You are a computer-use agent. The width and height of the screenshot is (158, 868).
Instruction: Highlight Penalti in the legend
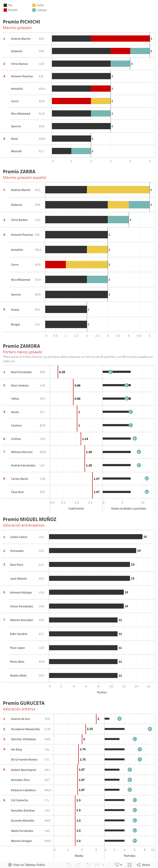(13, 10)
